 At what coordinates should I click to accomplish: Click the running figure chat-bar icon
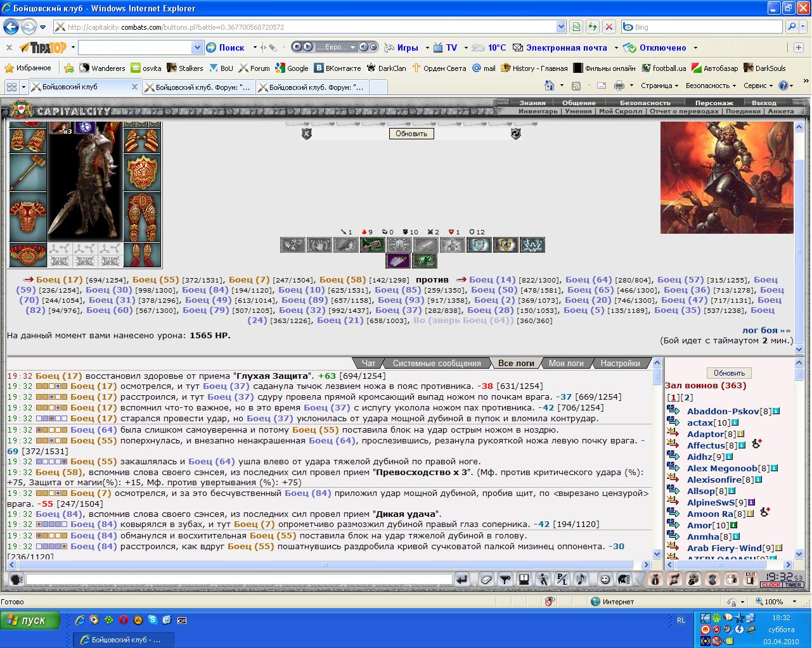pos(543,579)
